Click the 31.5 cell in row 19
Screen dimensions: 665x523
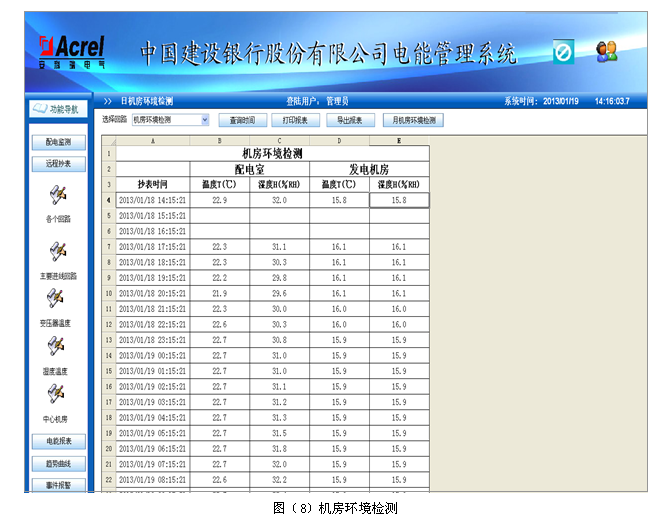[279, 433]
